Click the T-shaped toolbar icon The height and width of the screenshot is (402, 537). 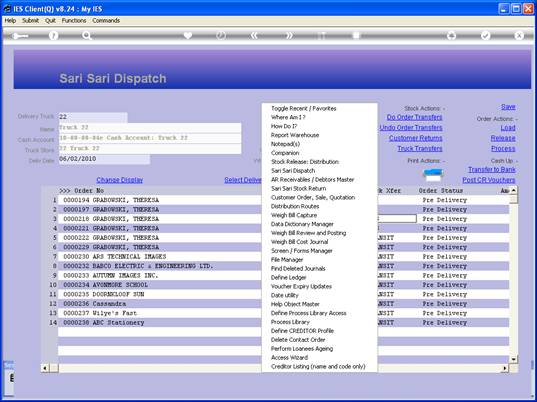click(x=322, y=36)
